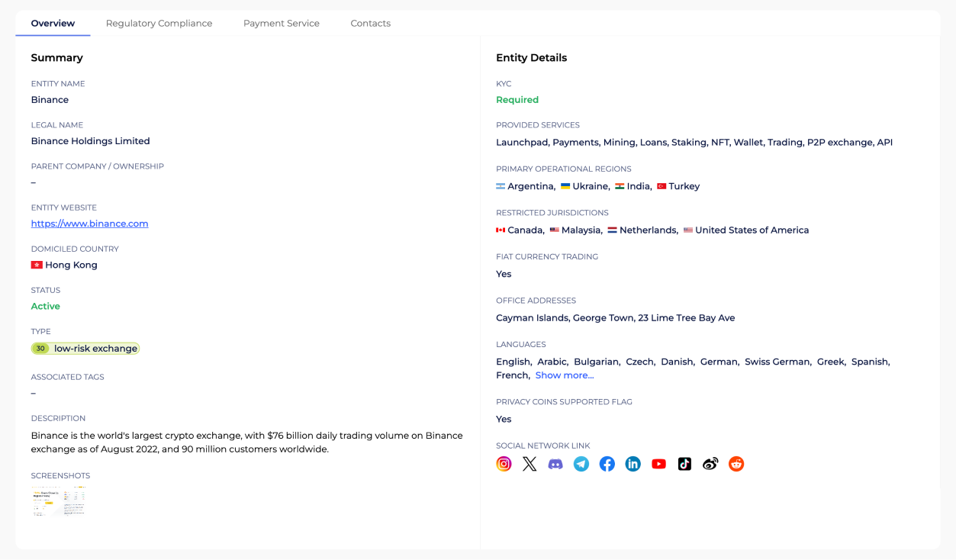Click Canada in restricted jurisdictions
The height and width of the screenshot is (560, 956).
point(525,230)
